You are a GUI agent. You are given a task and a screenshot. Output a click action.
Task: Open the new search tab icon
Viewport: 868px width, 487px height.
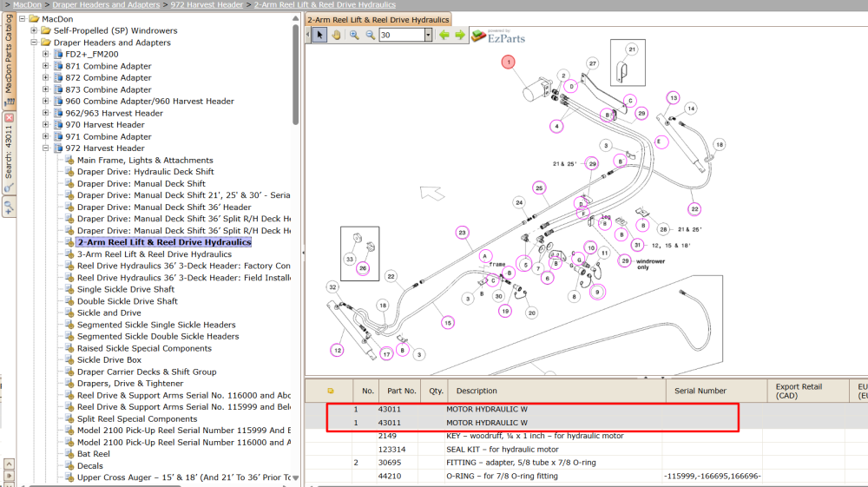pos(9,207)
